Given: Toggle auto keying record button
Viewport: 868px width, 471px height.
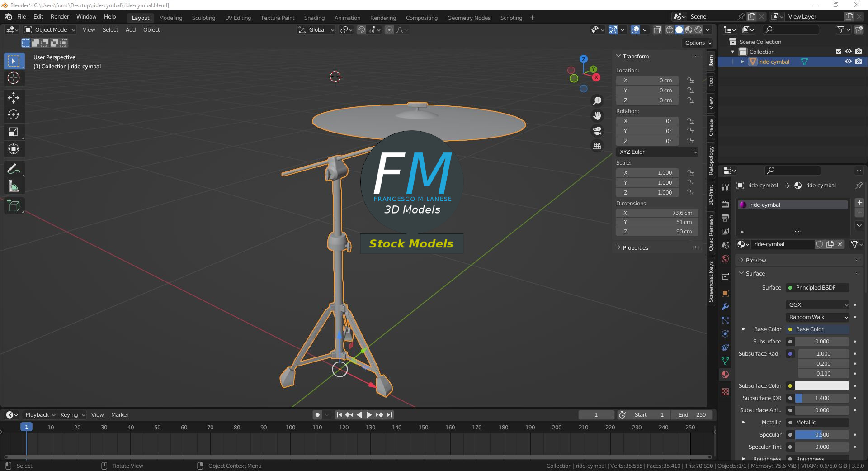Looking at the screenshot, I should pos(317,415).
